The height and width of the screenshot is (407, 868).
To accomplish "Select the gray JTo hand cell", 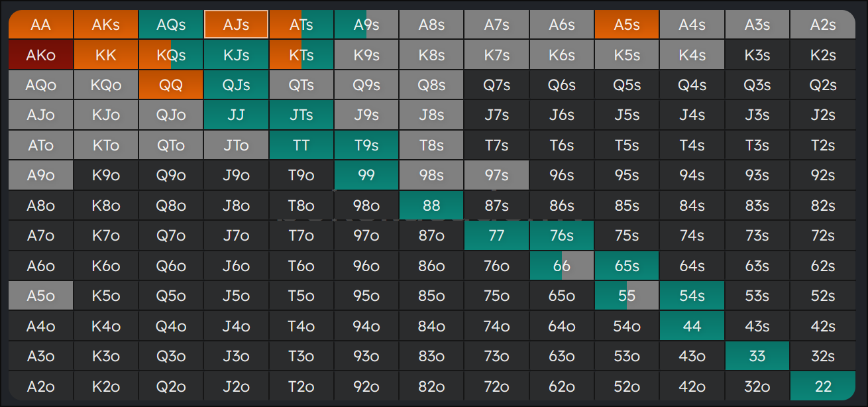I will coord(236,145).
